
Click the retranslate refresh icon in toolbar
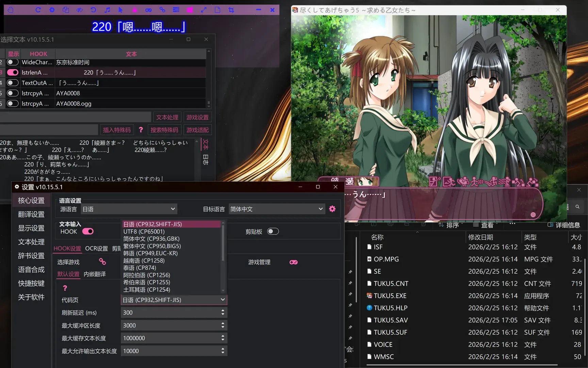coord(38,10)
